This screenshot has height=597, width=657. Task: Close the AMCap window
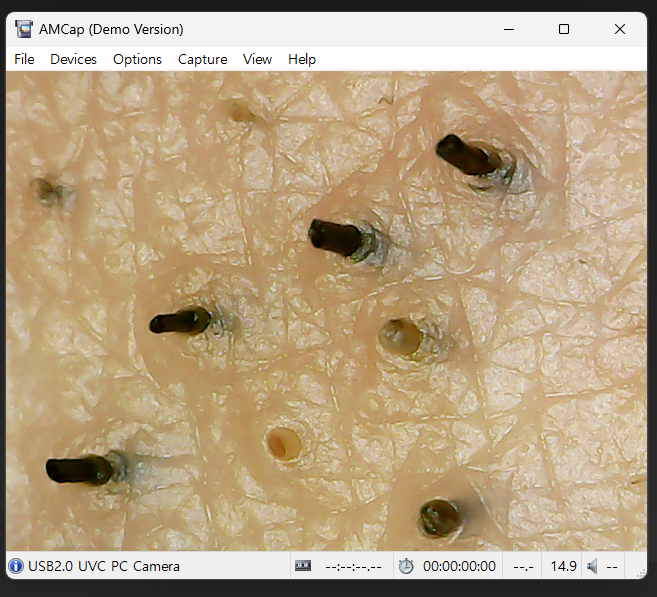[620, 29]
